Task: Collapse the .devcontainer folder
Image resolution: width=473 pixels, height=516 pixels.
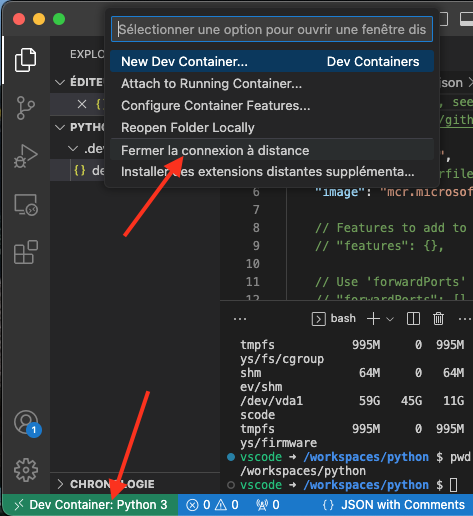Action: pyautogui.click(x=73, y=149)
